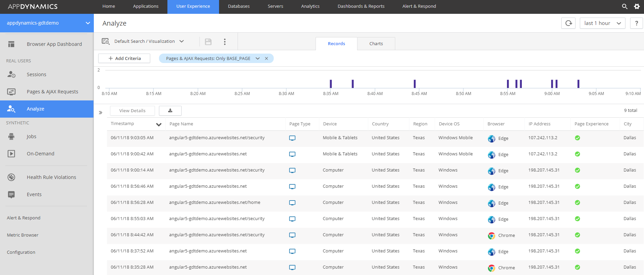Click the save disk icon
This screenshot has height=275, width=644.
(x=208, y=41)
